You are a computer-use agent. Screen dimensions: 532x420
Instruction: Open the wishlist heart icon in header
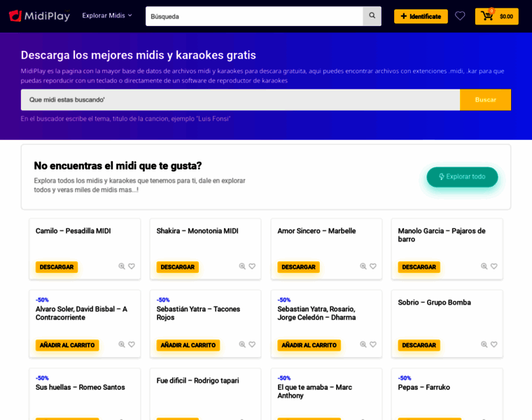460,16
